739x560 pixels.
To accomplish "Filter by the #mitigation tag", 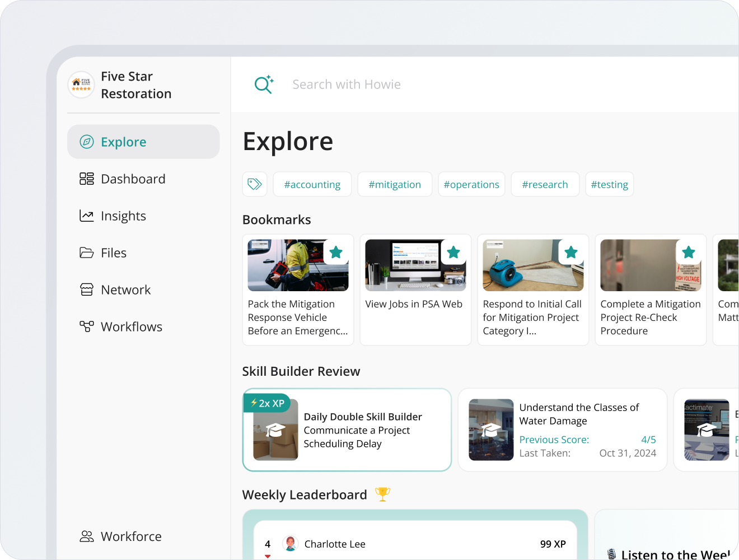I will pyautogui.click(x=395, y=184).
